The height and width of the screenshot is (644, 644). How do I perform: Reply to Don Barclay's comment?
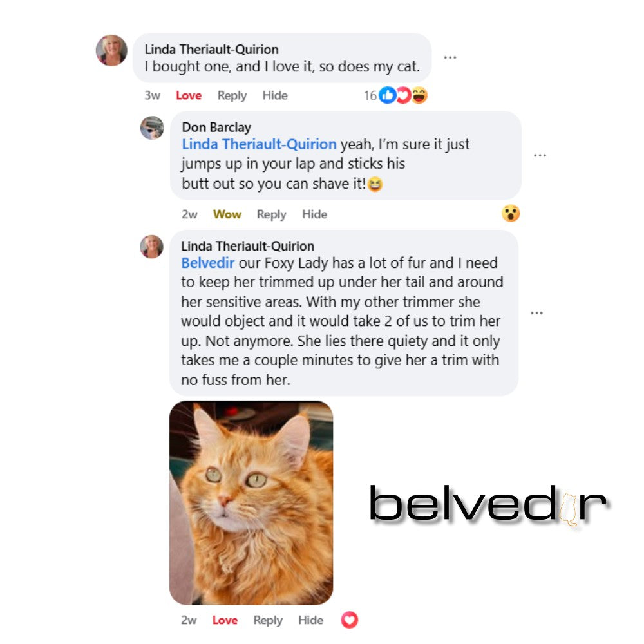click(x=272, y=214)
